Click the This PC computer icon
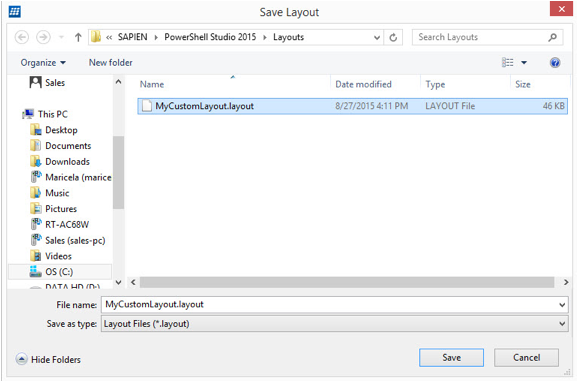578x382 pixels. (28, 114)
